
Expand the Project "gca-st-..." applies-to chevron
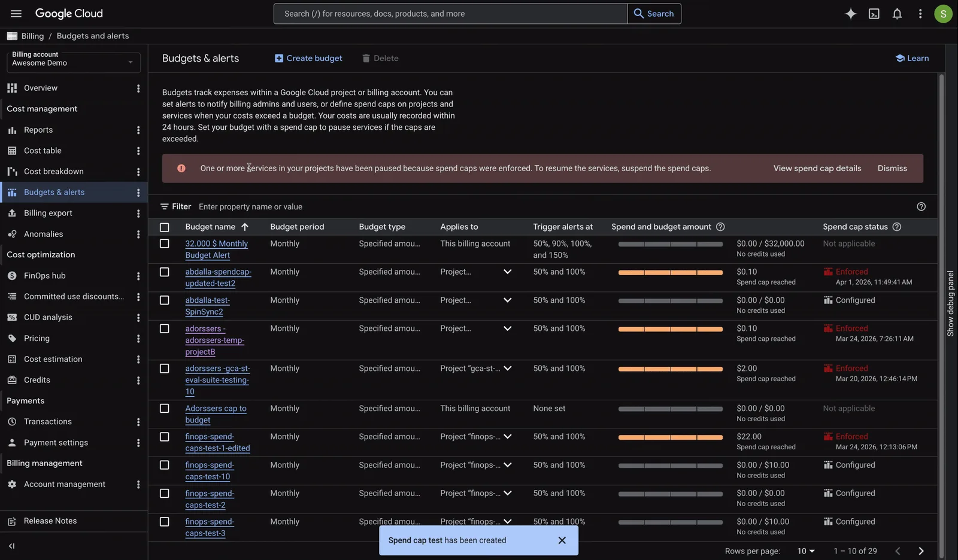click(507, 369)
